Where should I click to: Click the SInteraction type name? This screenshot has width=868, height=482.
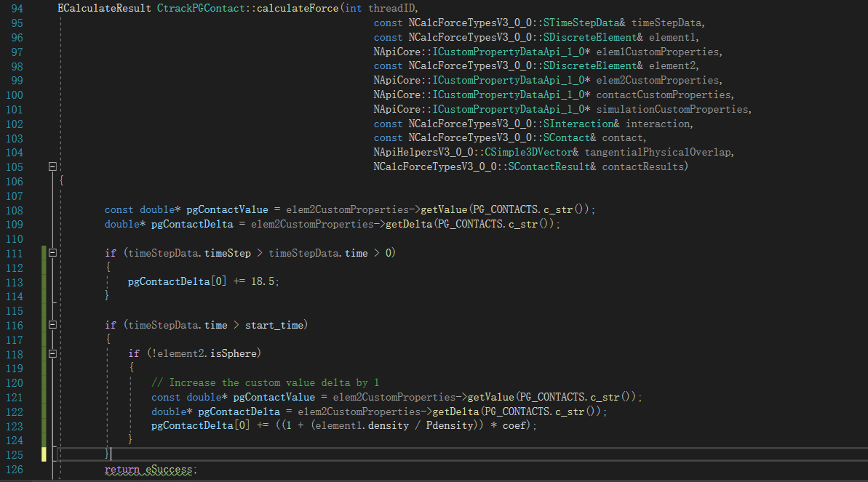[578, 124]
